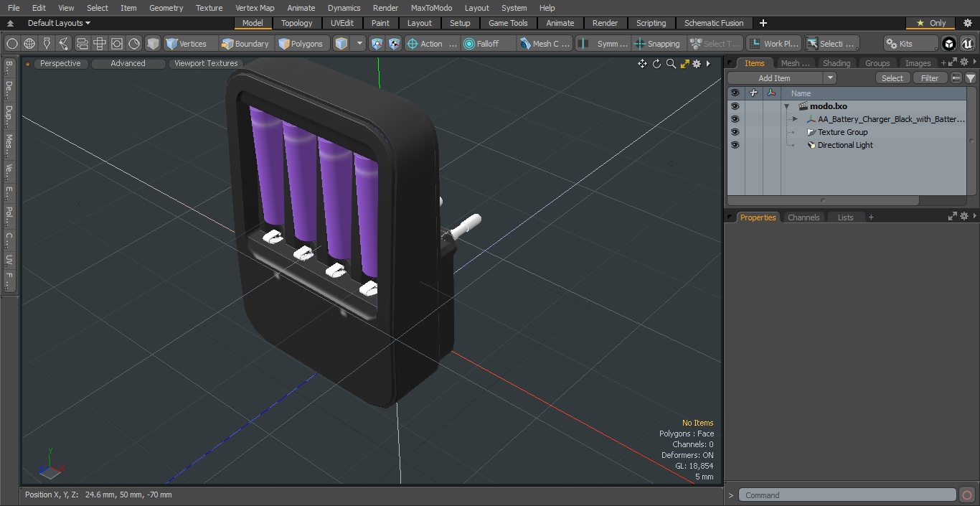Viewport: 980px width, 506px height.
Task: Switch to the Schematic Fusion layout tab
Action: pyautogui.click(x=714, y=23)
